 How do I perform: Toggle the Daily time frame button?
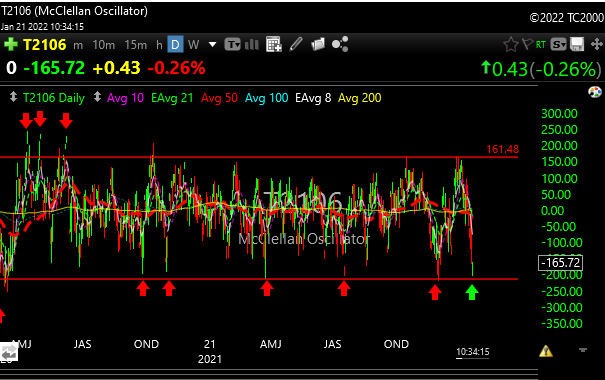[x=175, y=45]
